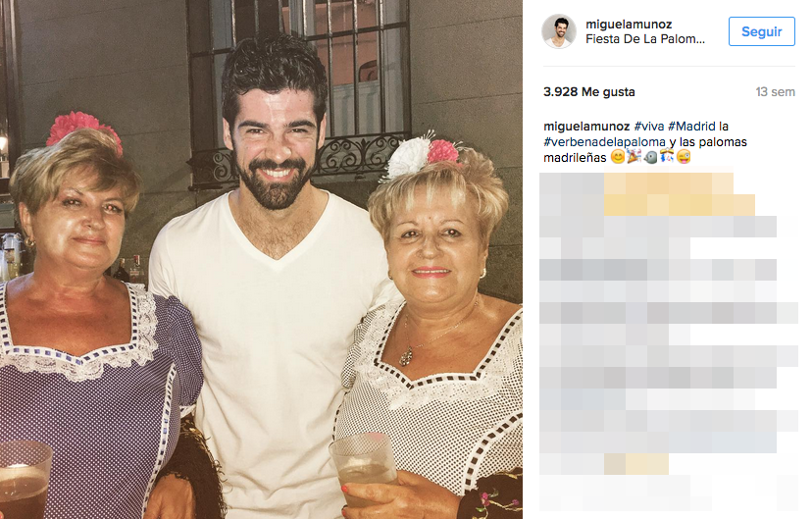Click the 13 sem timestamp

pyautogui.click(x=775, y=91)
